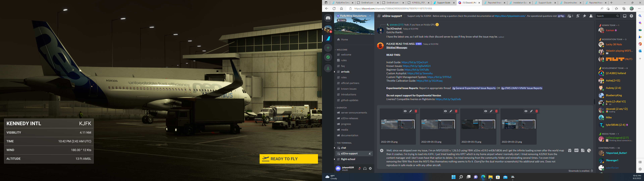Toggle spoiler eye on 2022-09-05 (3).png
Screen dimensions: 644x181
(445, 111)
